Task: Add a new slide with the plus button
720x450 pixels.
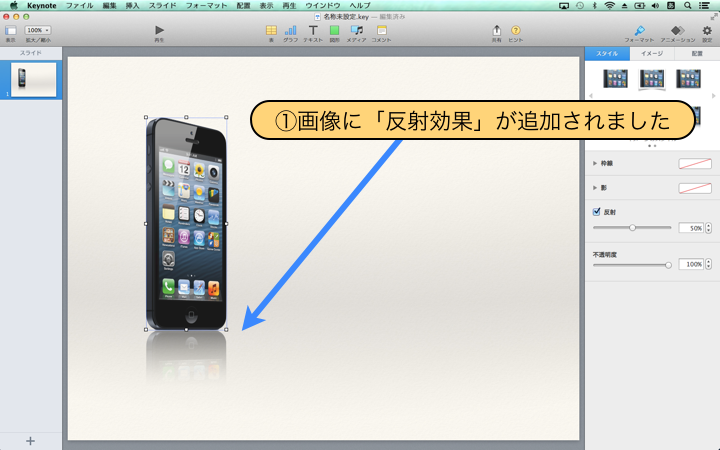Action: [x=30, y=441]
